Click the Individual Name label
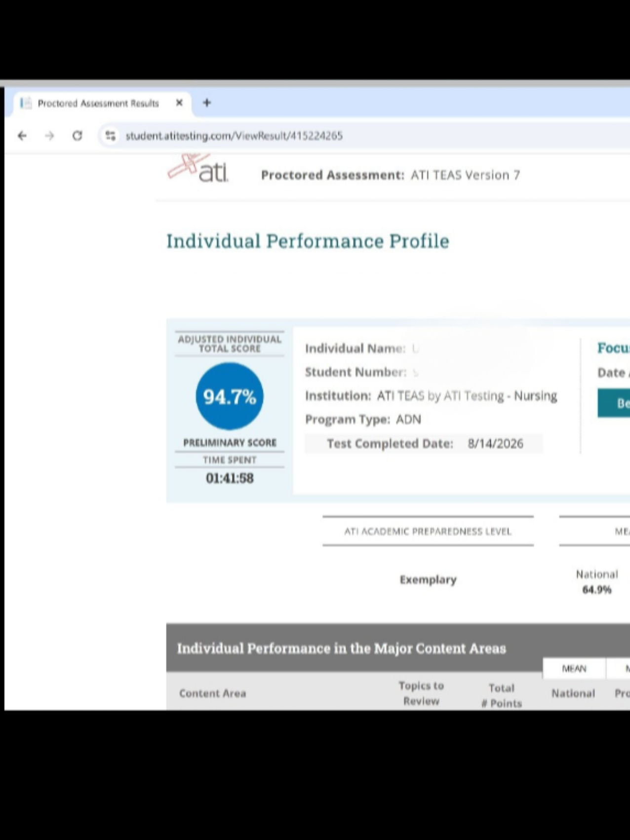This screenshot has width=630, height=840. (x=355, y=348)
